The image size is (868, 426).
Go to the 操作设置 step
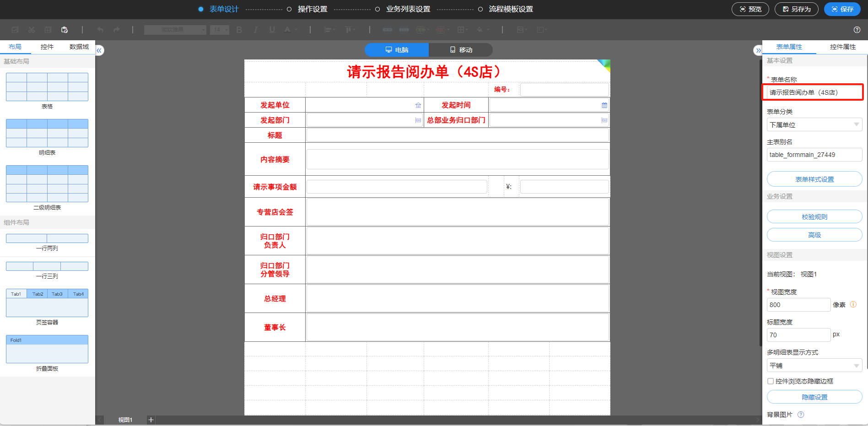coord(312,9)
